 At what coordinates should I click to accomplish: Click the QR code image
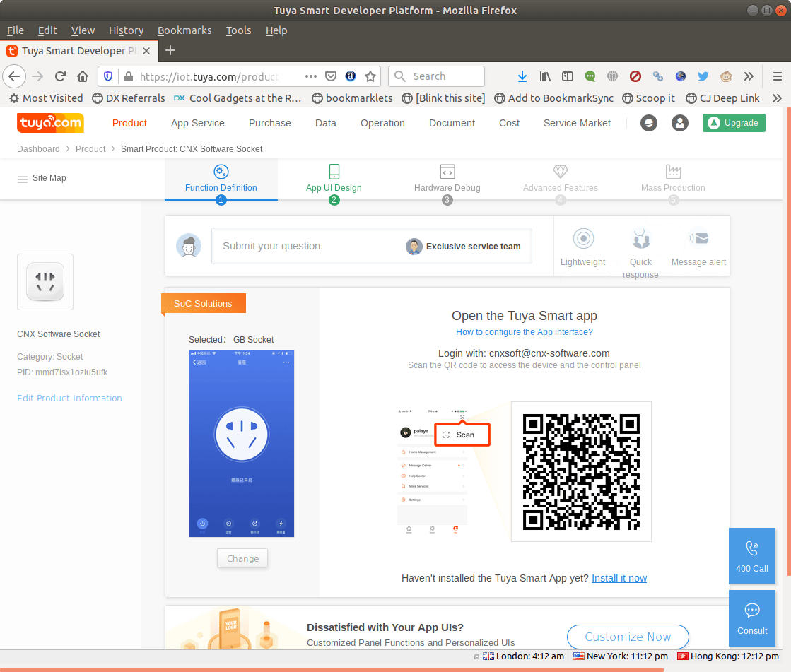581,472
